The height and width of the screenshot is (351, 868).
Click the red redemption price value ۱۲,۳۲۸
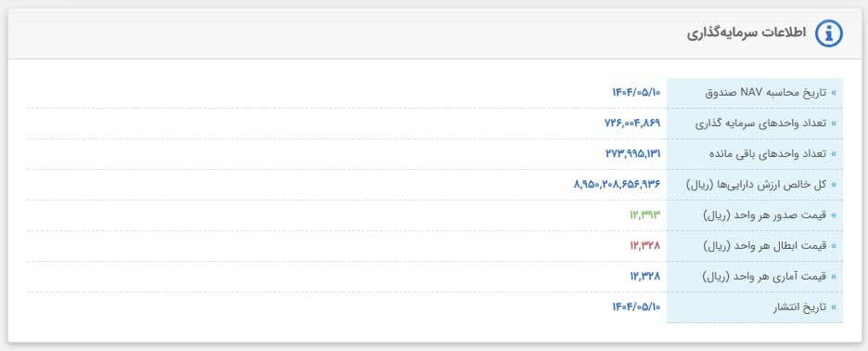point(645,245)
